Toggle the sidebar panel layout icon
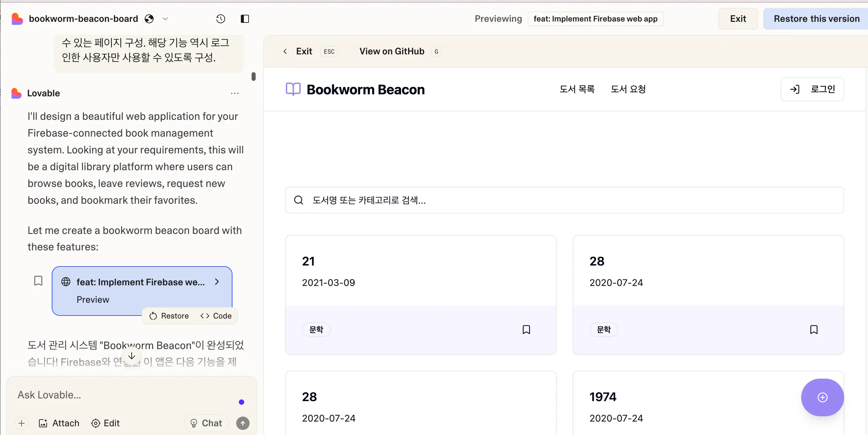Viewport: 868px width, 435px height. click(x=245, y=19)
